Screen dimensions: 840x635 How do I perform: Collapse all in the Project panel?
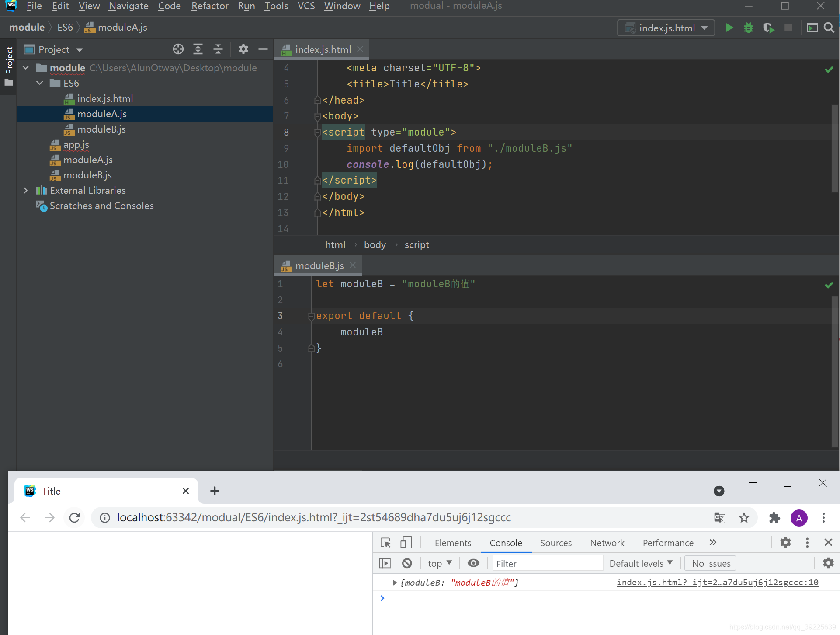coord(218,49)
